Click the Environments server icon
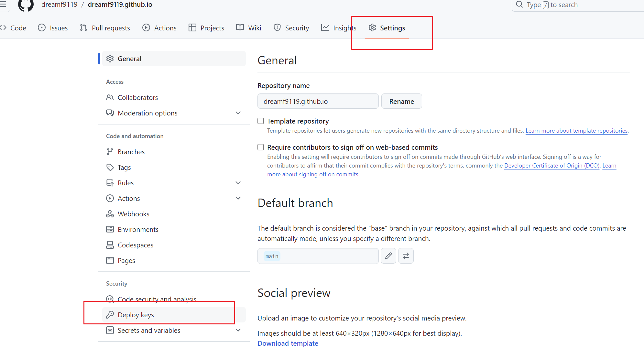Viewport: 644px width, 348px height. 110,229
